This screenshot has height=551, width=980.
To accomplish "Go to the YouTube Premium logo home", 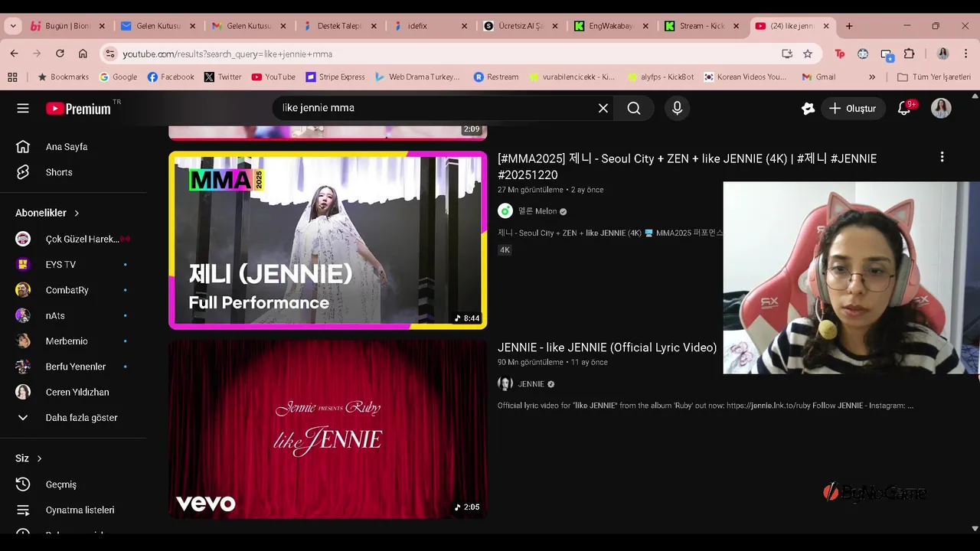I will (79, 109).
